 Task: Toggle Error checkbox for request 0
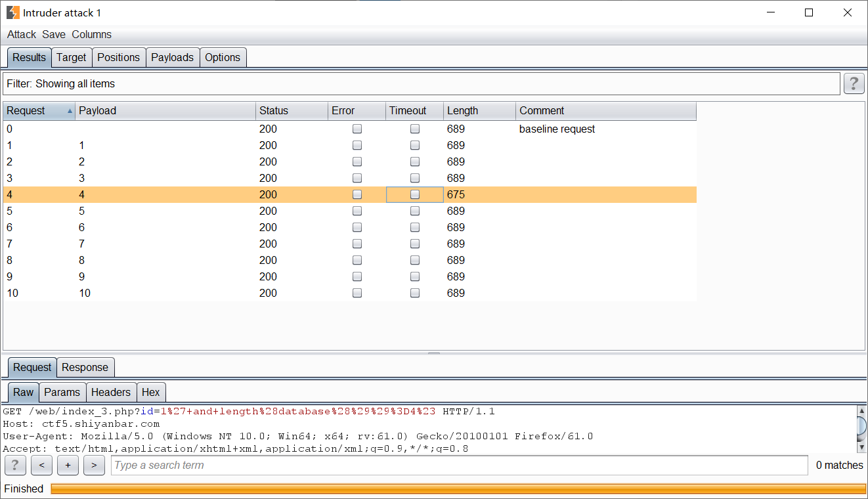pos(357,129)
